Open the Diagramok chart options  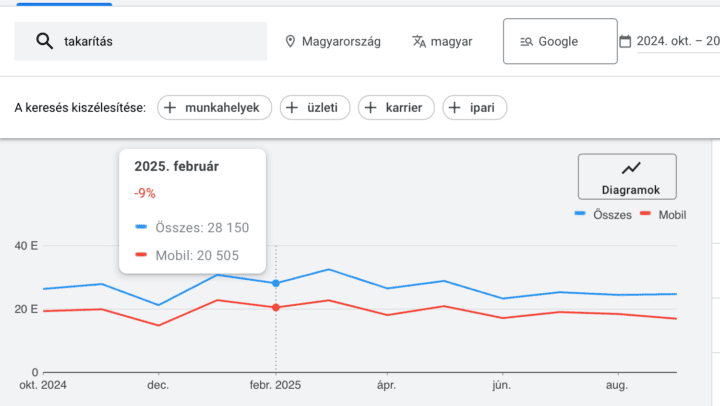(x=627, y=177)
